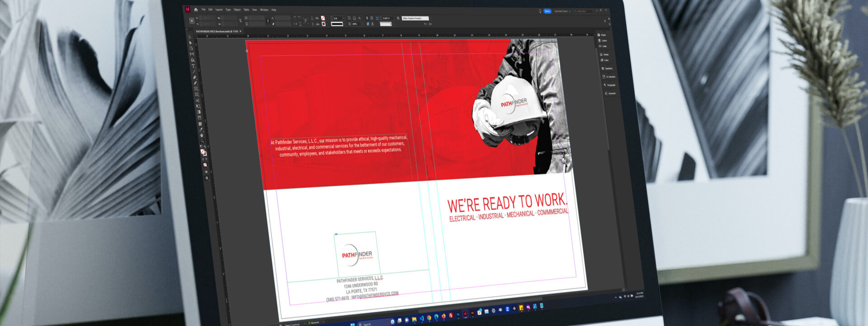Open the Table menu
This screenshot has height=326, width=868.
pos(246,10)
